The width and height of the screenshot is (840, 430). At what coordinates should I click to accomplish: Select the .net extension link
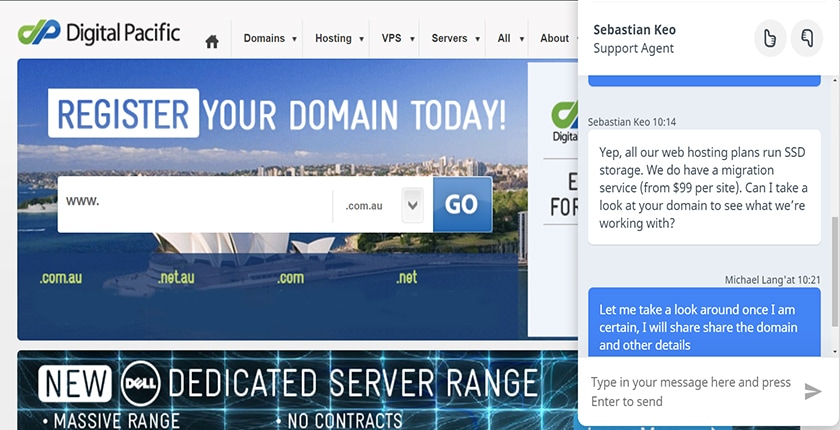[x=407, y=277]
